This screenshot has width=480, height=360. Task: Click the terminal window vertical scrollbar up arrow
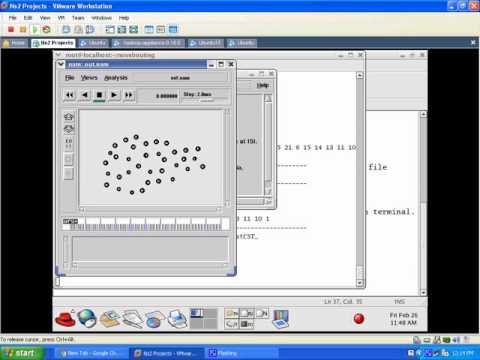359,75
